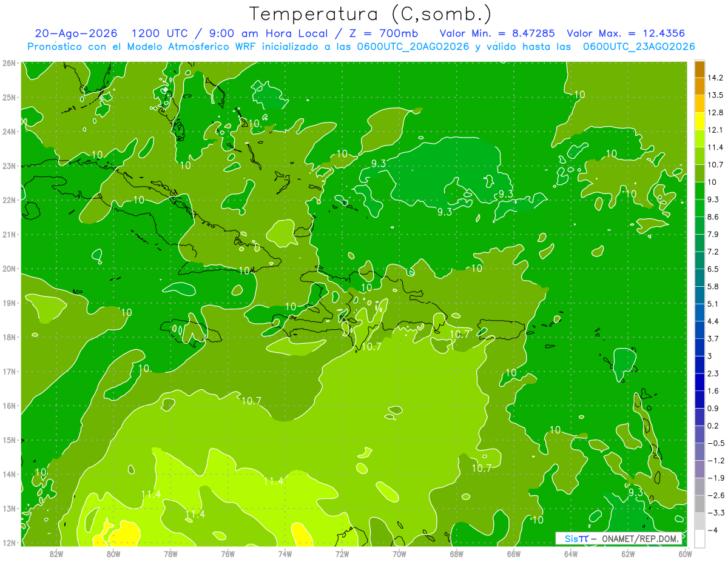
Task: Click the title 'Temperatura (C,somb.)'
Action: pos(370,14)
